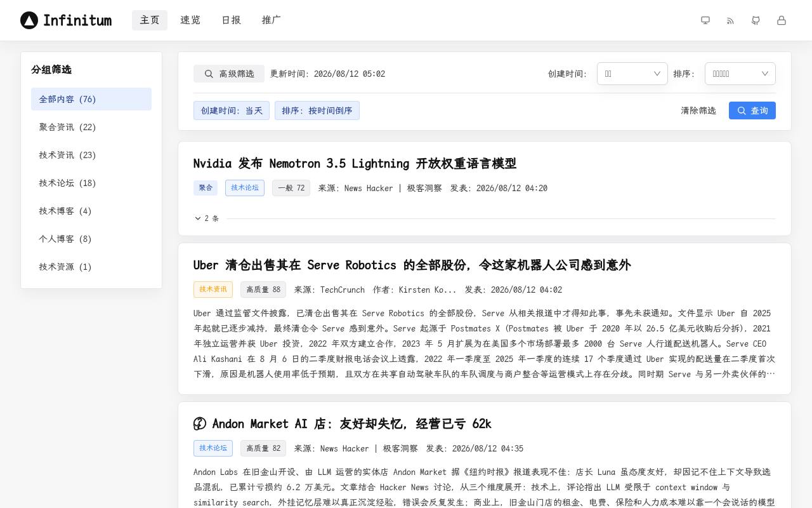812x508 pixels.
Task: Click the 分组筛选 heading
Action: (x=51, y=70)
